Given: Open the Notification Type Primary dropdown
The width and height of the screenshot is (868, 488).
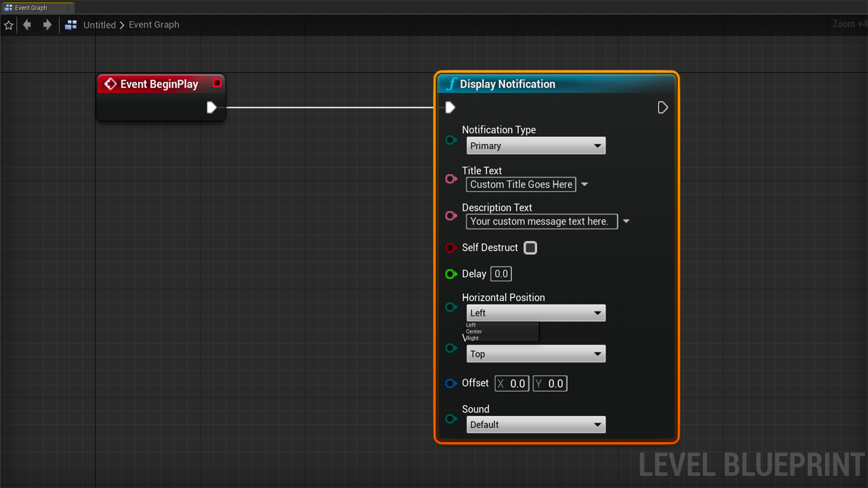Looking at the screenshot, I should click(536, 146).
